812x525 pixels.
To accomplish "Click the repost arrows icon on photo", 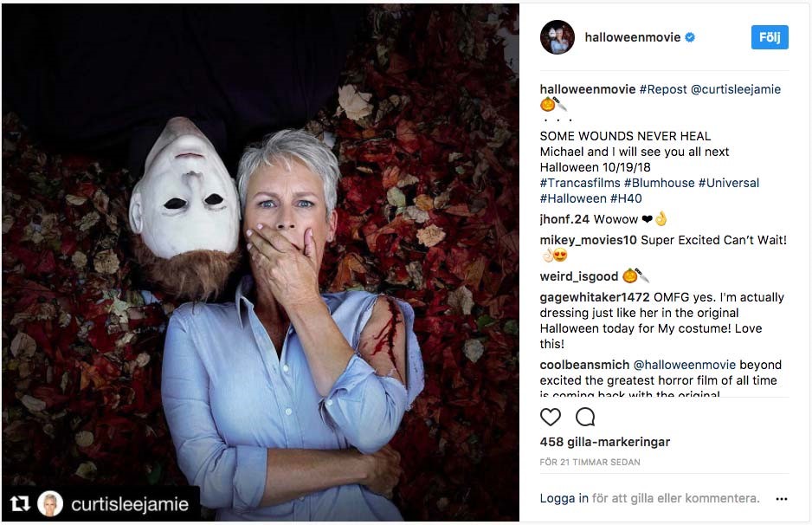I will pyautogui.click(x=19, y=504).
